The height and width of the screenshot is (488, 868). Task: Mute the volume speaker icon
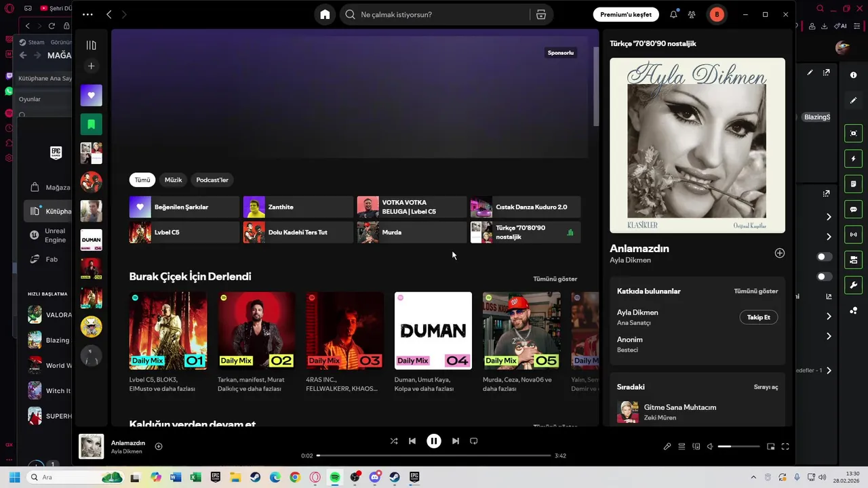tap(710, 447)
